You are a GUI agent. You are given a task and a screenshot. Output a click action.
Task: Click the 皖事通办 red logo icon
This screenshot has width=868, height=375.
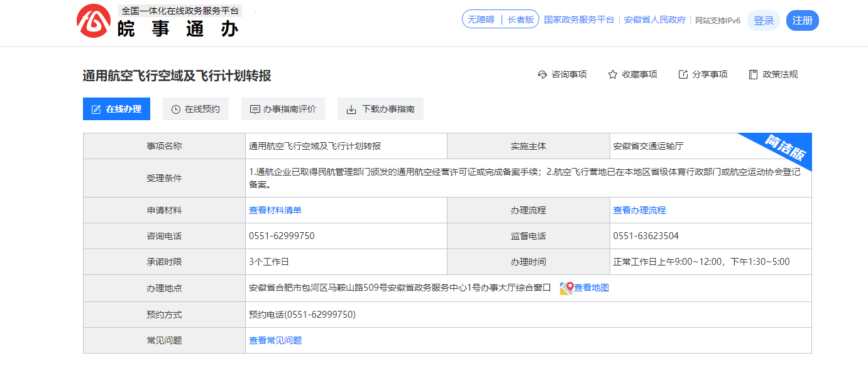[94, 21]
